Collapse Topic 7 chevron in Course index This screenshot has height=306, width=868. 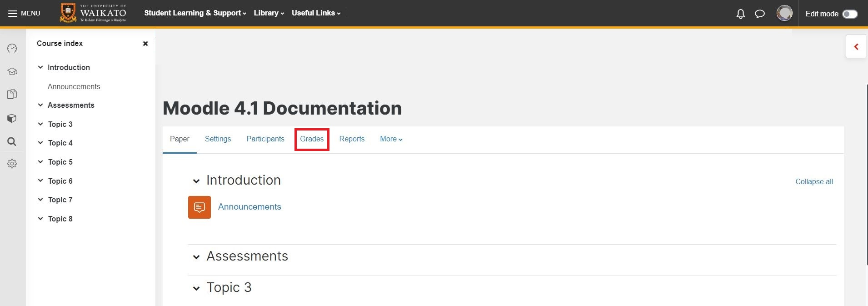coord(40,200)
